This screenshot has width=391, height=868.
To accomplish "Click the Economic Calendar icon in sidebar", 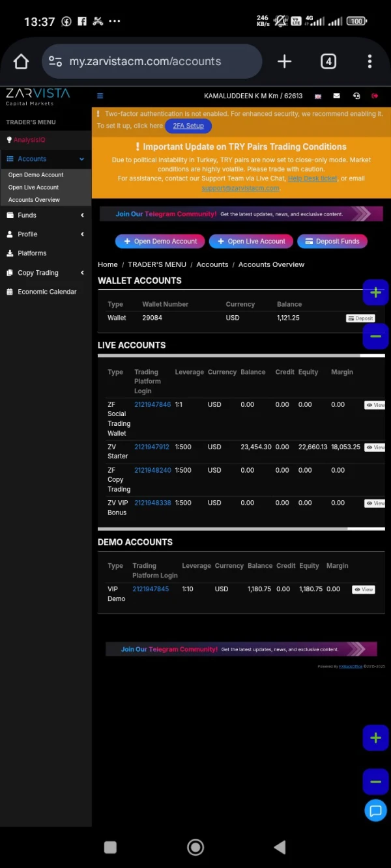I will pos(10,292).
